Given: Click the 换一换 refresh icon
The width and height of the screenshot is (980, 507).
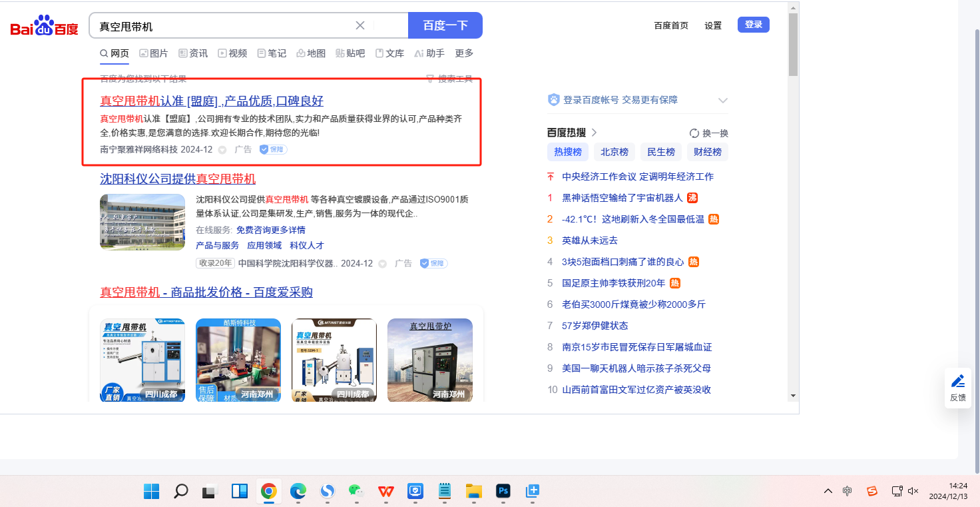Looking at the screenshot, I should click(694, 133).
